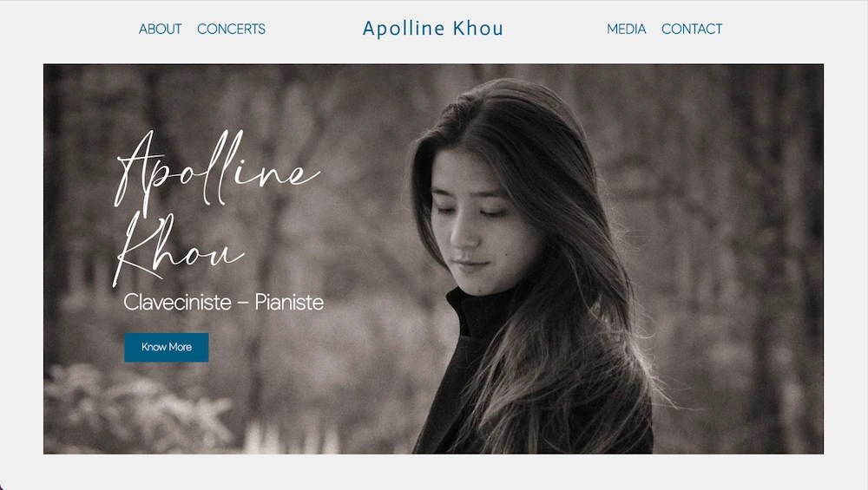Click the handwritten Khou signature text
This screenshot has height=490, width=868.
point(178,249)
